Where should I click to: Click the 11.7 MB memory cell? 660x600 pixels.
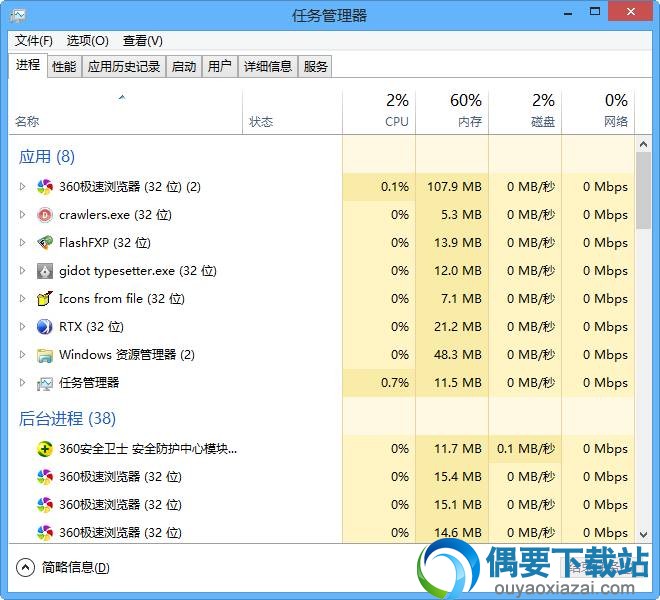point(452,449)
